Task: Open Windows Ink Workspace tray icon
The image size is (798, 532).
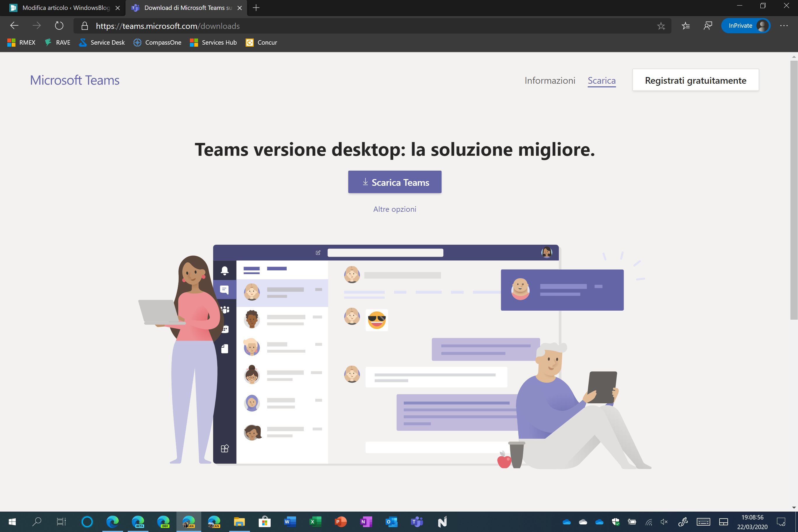Action: [x=682, y=522]
